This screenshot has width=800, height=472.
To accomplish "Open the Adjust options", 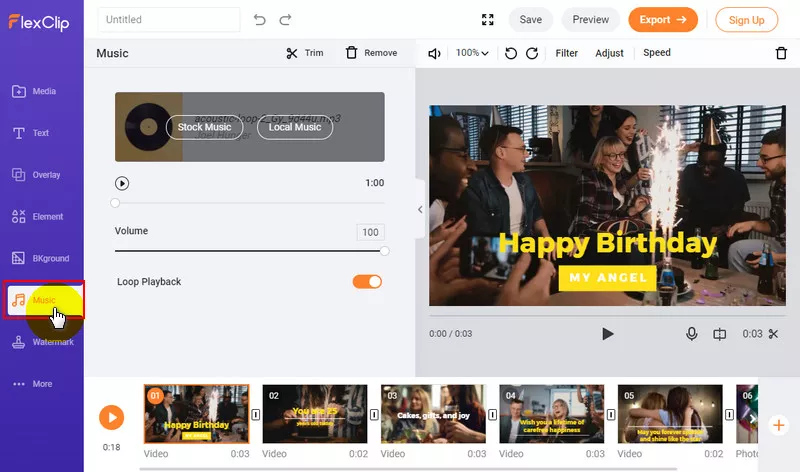I will pos(609,53).
